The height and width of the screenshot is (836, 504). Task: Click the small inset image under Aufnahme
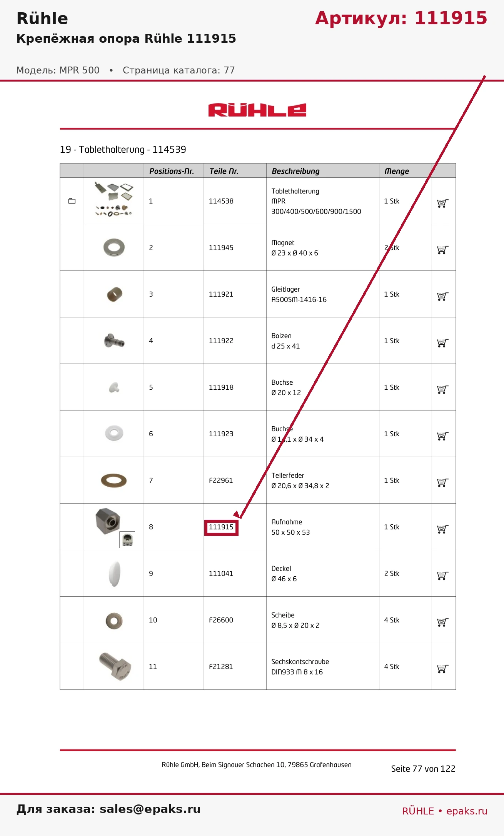pos(127,539)
